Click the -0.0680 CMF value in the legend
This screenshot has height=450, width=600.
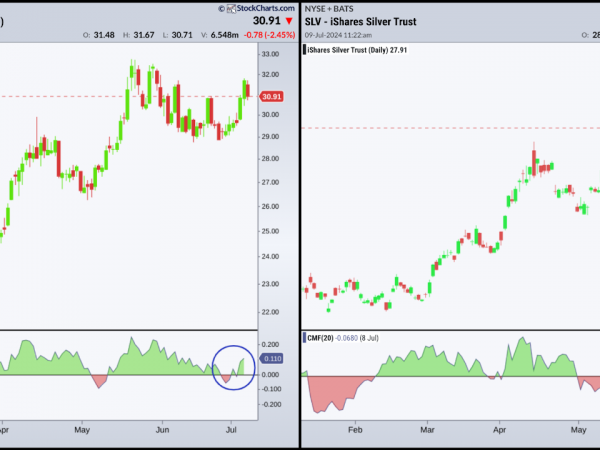click(346, 338)
